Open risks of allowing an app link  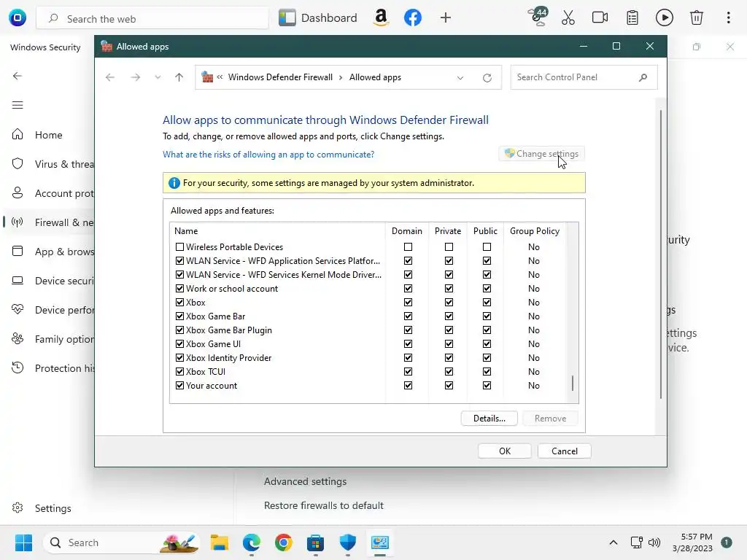click(x=268, y=155)
